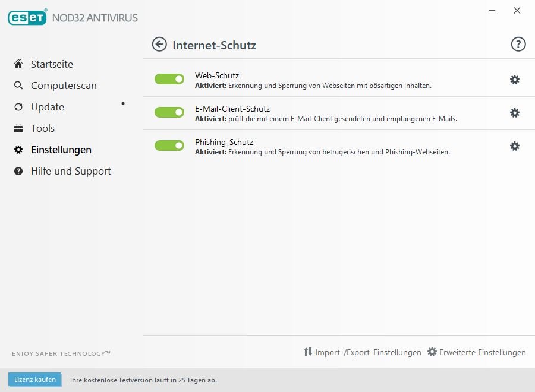Screen dimensions: 535x392
Task: Click the Computerscan magnifier icon
Action: [18, 86]
